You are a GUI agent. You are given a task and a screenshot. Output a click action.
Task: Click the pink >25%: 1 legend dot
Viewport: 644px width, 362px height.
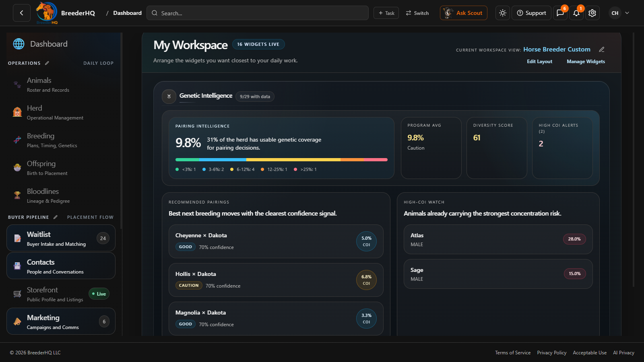(295, 169)
